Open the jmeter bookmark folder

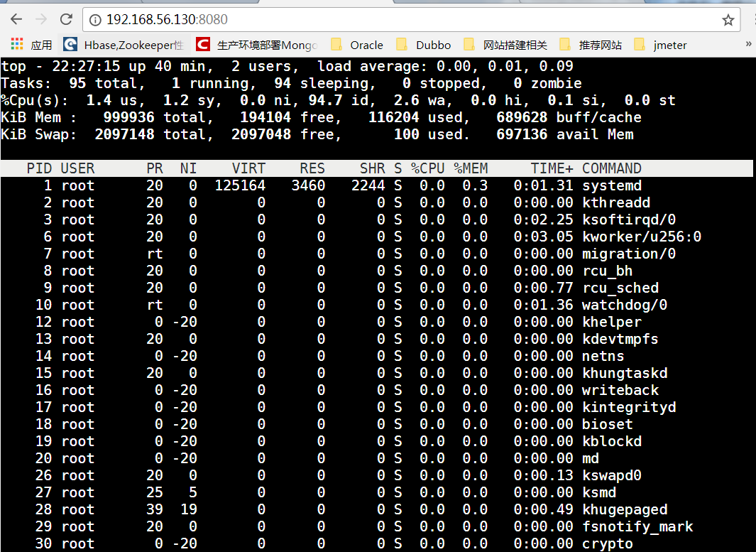pyautogui.click(x=661, y=45)
